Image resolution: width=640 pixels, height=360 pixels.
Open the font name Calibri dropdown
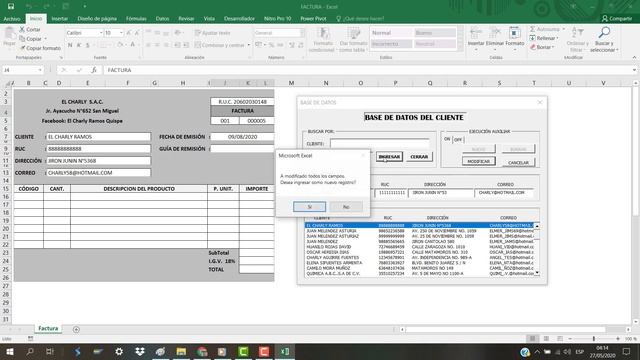pyautogui.click(x=101, y=33)
